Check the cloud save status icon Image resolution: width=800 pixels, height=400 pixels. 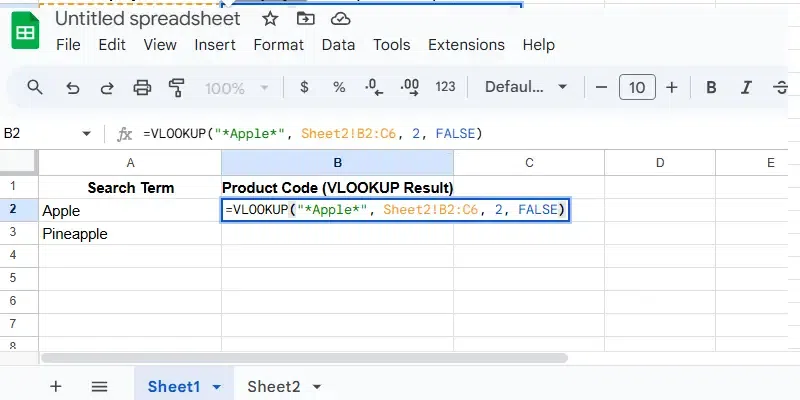click(x=340, y=19)
